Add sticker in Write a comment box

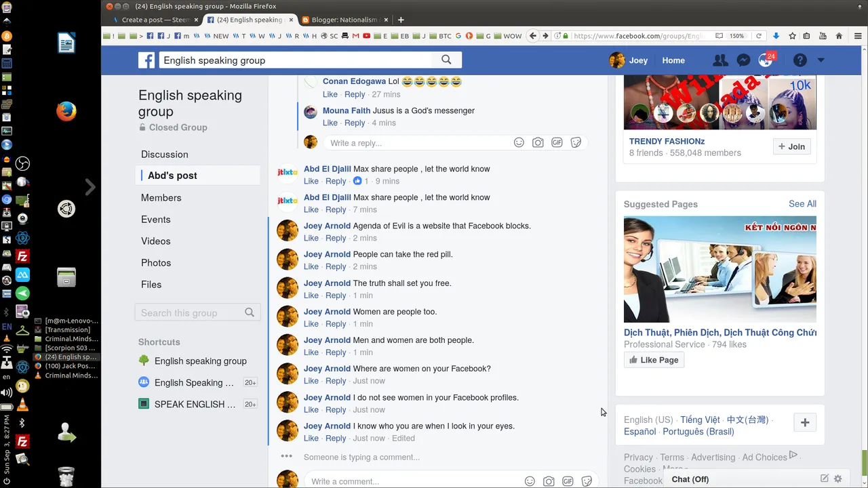coord(587,481)
